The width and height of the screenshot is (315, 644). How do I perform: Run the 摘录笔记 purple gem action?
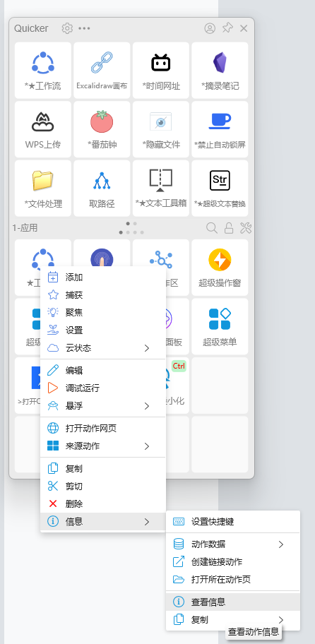pyautogui.click(x=220, y=70)
